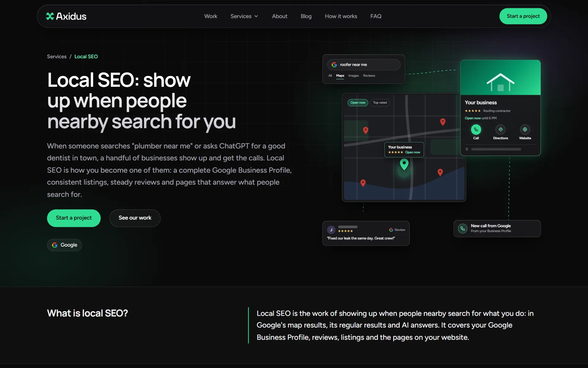Click the Directions icon
The width and height of the screenshot is (588, 368).
coord(500,130)
